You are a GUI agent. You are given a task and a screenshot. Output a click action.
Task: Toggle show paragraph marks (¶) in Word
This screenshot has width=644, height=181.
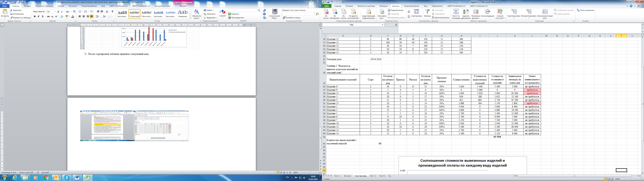click(x=113, y=12)
